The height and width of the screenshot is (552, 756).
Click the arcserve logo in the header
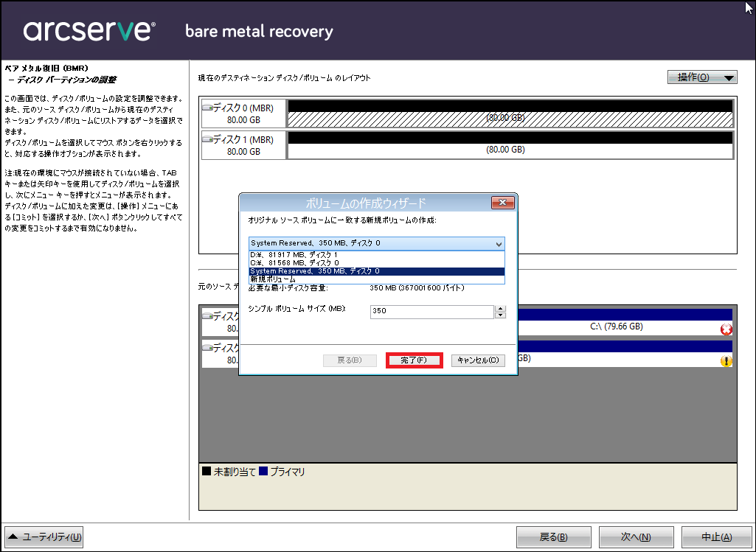click(x=89, y=31)
